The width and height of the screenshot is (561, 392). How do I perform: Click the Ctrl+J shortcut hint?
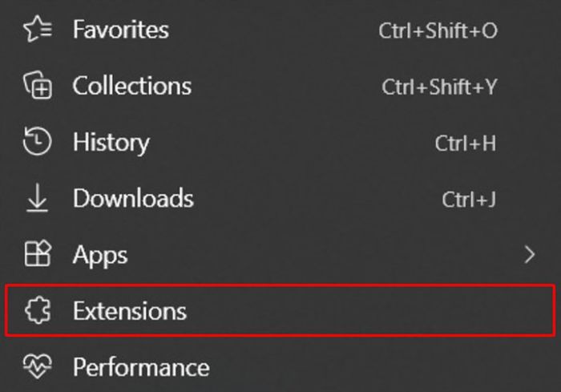pyautogui.click(x=469, y=200)
